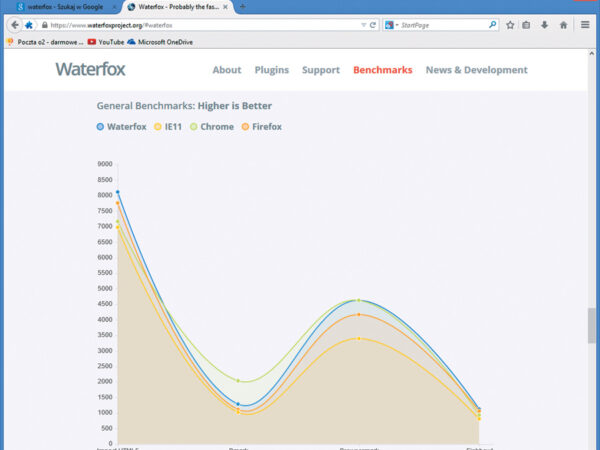The height and width of the screenshot is (450, 600).
Task: Click the search magnifier icon
Action: coord(493,25)
